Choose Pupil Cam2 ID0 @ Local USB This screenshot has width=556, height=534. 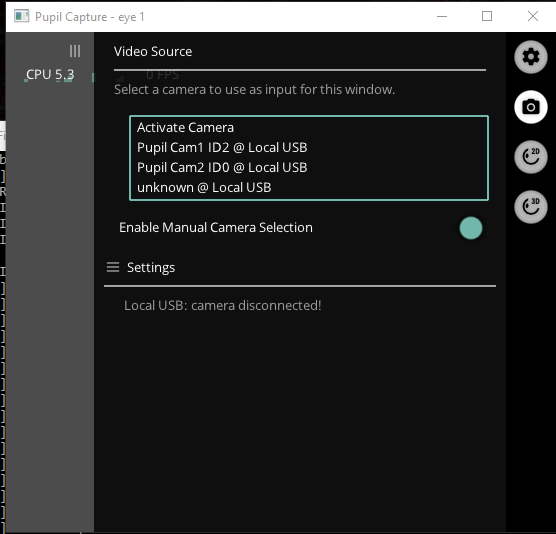[309, 167]
